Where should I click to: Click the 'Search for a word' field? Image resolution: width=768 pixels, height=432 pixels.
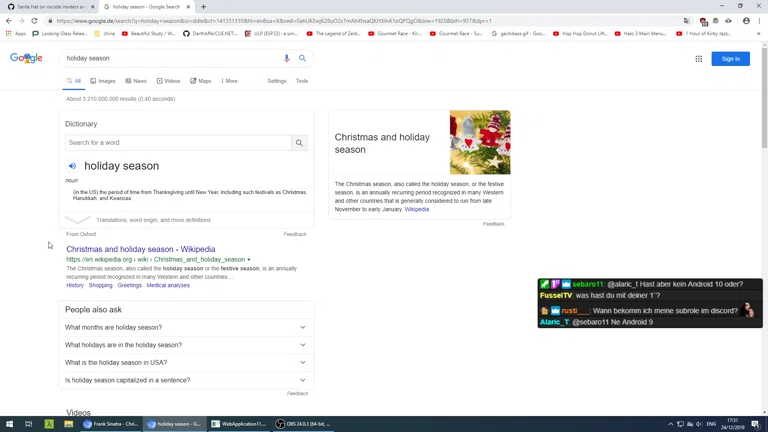pos(177,143)
